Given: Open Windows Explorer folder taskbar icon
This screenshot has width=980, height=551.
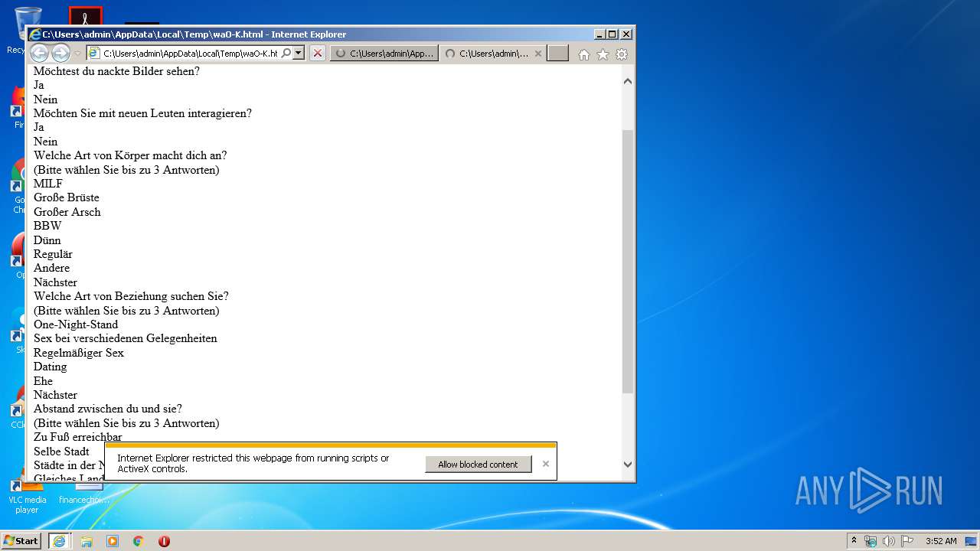Looking at the screenshot, I should [87, 541].
